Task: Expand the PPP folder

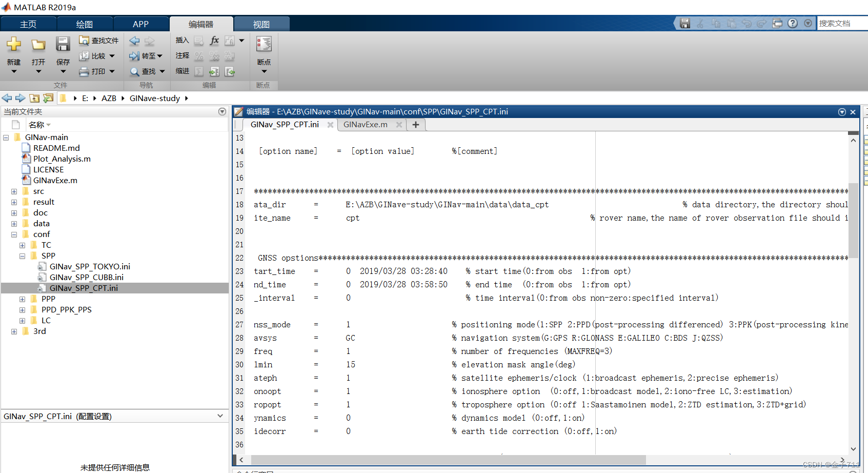Action: 23,299
